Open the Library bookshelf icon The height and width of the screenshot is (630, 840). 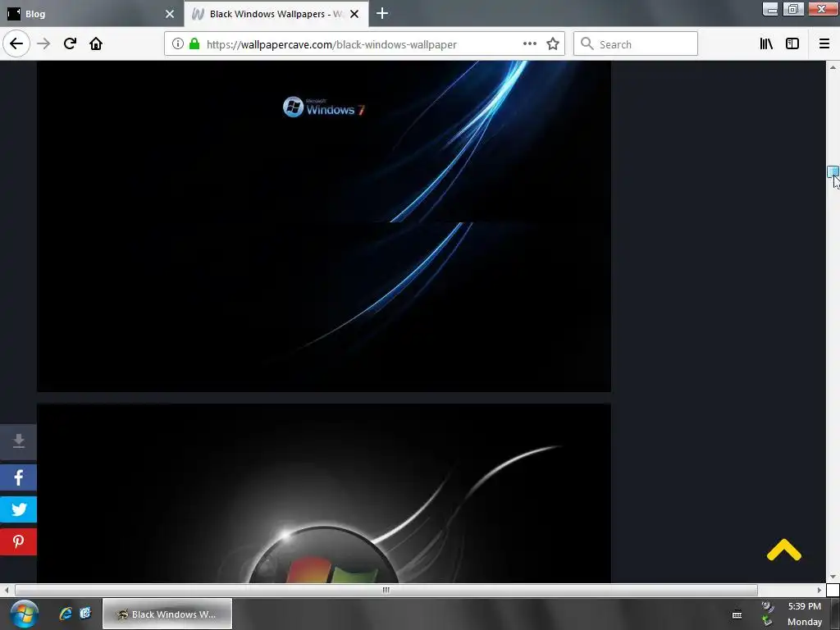coord(766,44)
